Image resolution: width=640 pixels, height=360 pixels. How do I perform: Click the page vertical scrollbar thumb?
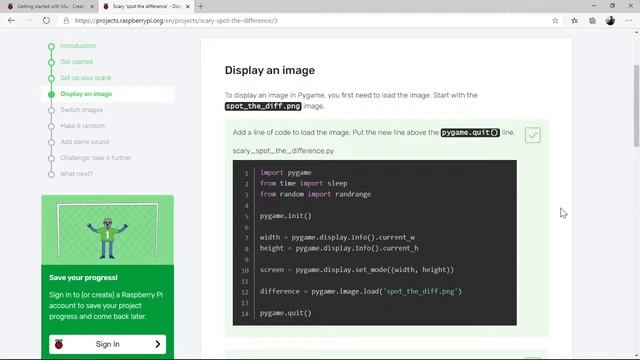[636, 105]
